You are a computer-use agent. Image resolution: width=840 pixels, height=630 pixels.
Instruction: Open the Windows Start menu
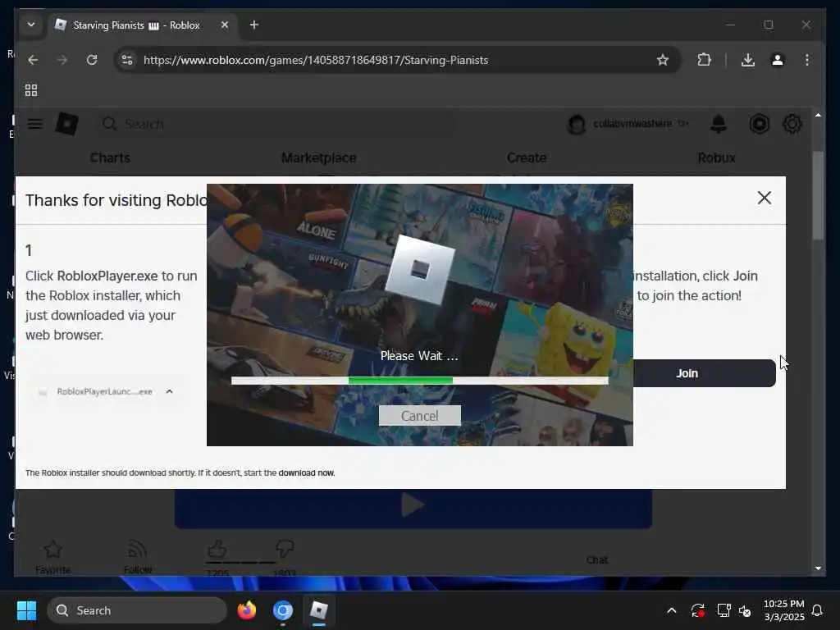click(26, 610)
